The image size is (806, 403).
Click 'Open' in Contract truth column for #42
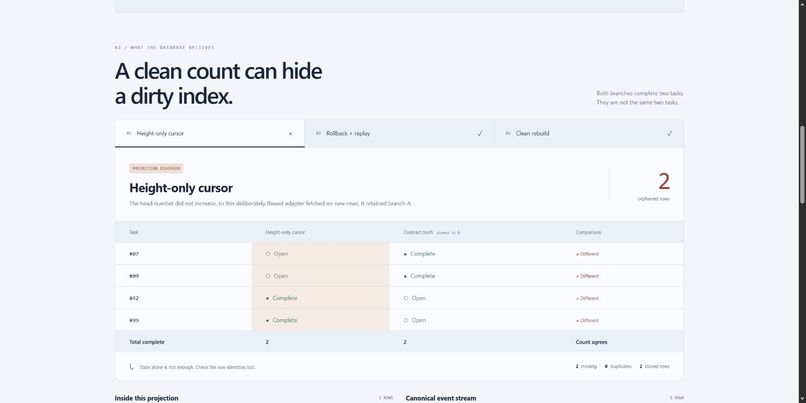point(415,298)
